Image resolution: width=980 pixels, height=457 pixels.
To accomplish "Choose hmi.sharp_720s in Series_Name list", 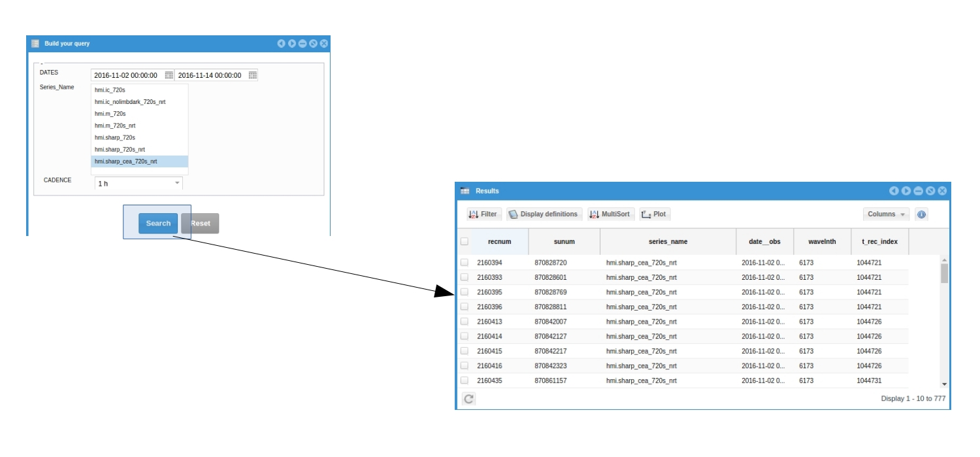I will (x=115, y=138).
